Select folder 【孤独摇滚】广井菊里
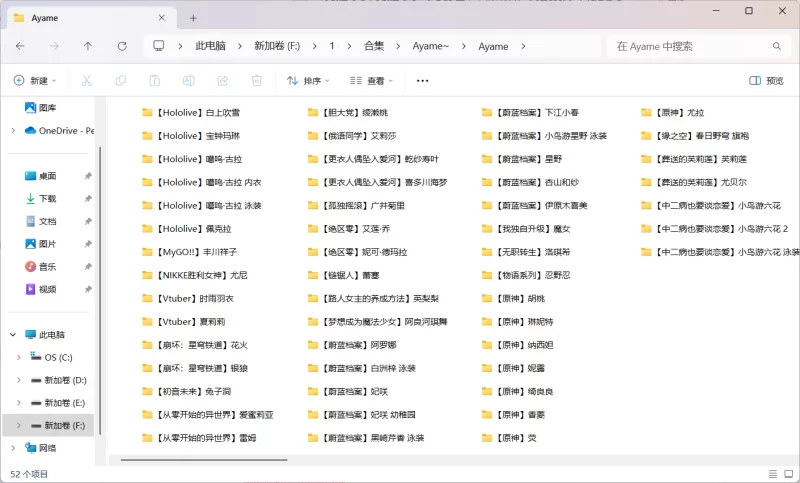 click(357, 206)
